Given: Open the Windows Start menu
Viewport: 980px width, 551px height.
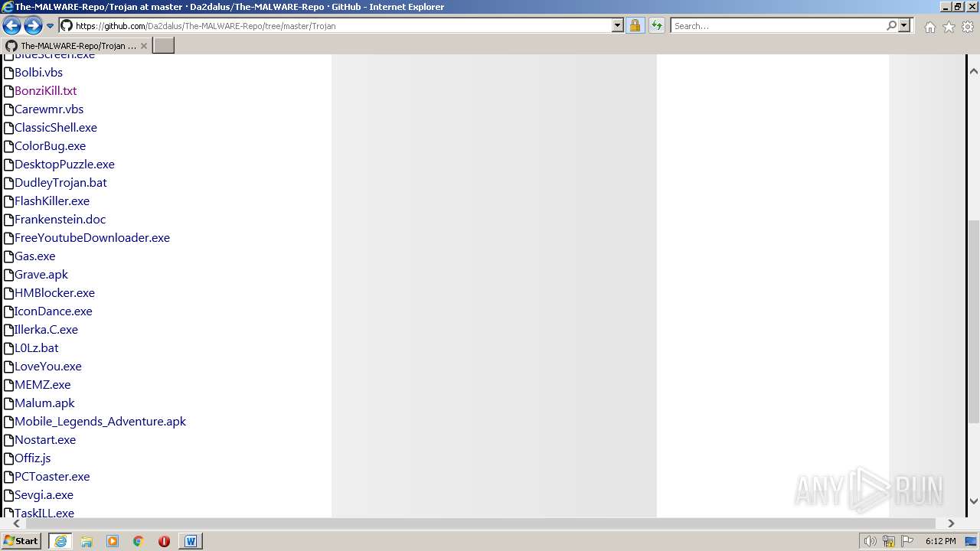Looking at the screenshot, I should (21, 541).
